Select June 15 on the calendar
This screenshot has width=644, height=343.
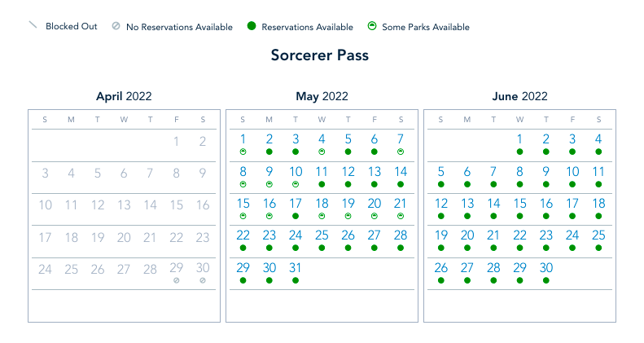point(519,204)
